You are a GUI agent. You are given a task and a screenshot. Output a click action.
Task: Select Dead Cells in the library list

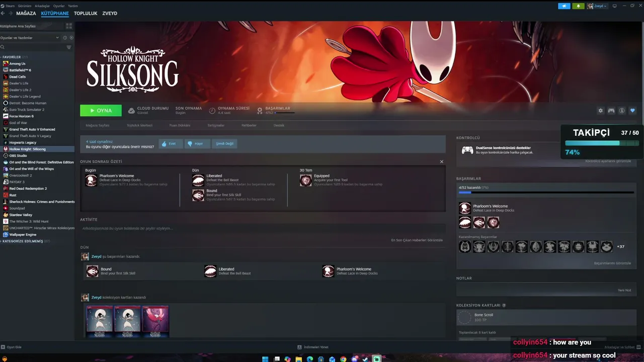coord(17,77)
